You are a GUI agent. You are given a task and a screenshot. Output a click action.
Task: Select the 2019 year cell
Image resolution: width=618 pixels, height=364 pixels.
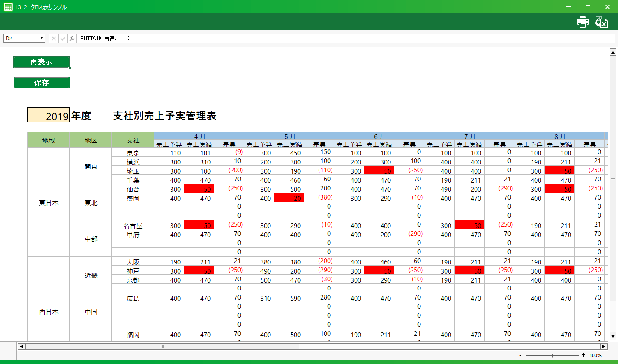49,116
